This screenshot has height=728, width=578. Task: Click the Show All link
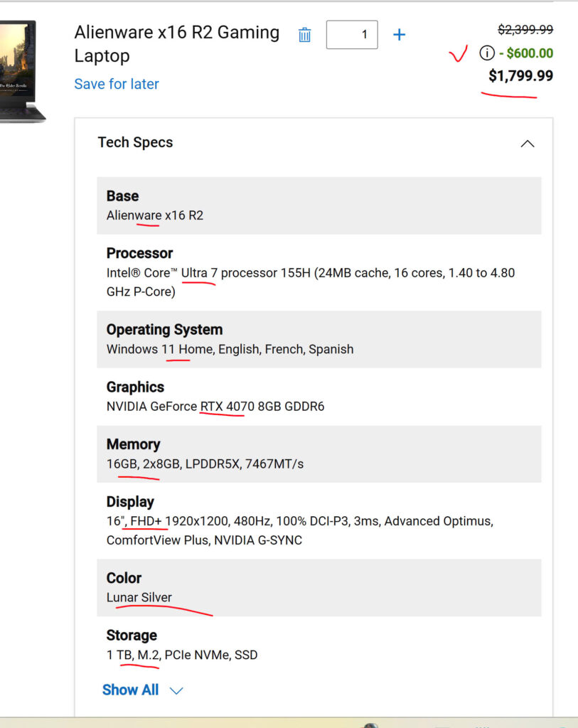click(130, 690)
